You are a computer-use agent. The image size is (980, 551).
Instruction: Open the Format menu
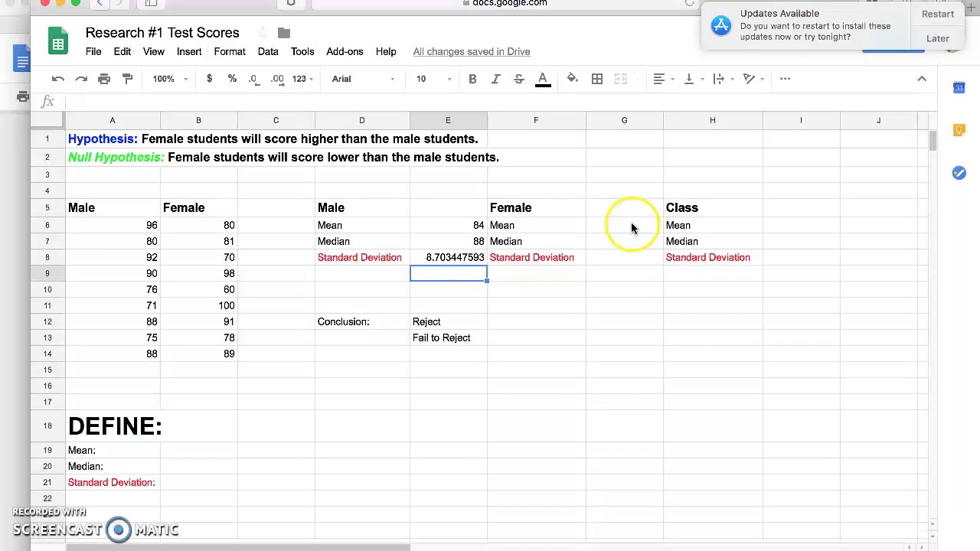(230, 51)
